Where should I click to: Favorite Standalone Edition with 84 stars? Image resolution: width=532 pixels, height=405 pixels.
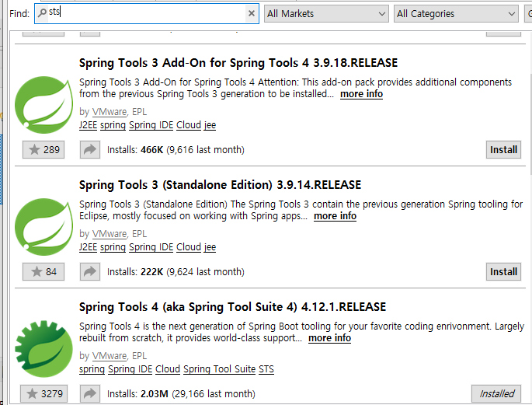[x=43, y=271]
